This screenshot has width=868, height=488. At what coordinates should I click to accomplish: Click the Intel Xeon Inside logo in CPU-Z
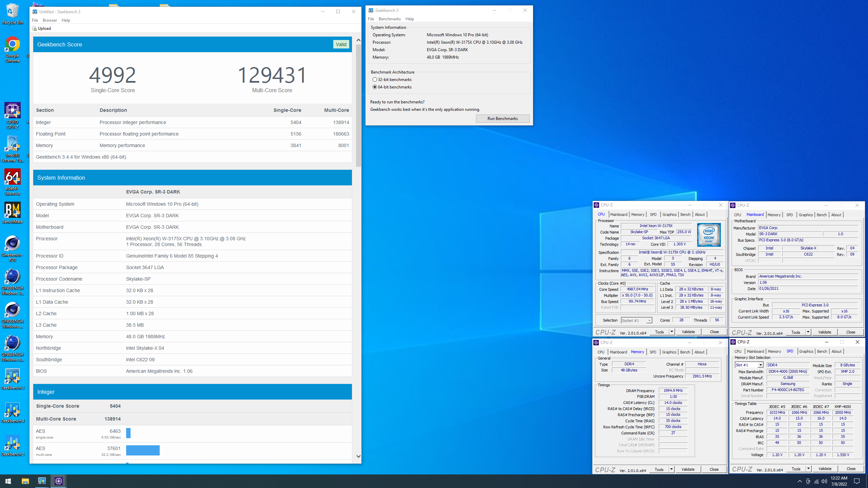(709, 235)
